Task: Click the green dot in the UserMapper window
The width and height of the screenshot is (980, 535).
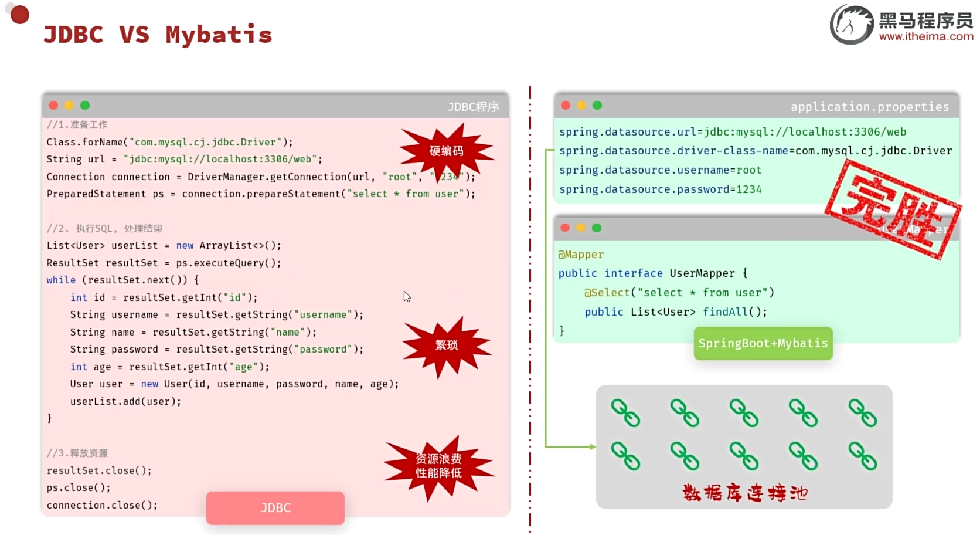Action: pos(597,228)
